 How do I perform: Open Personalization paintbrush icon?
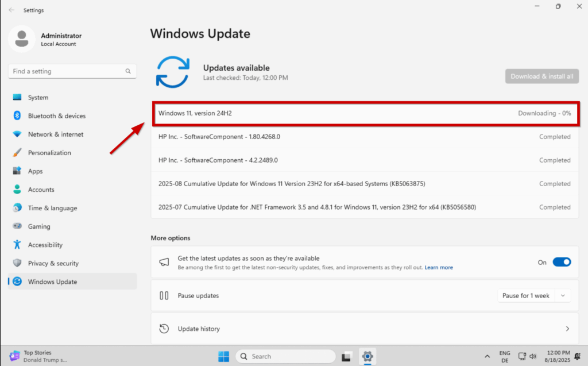17,153
